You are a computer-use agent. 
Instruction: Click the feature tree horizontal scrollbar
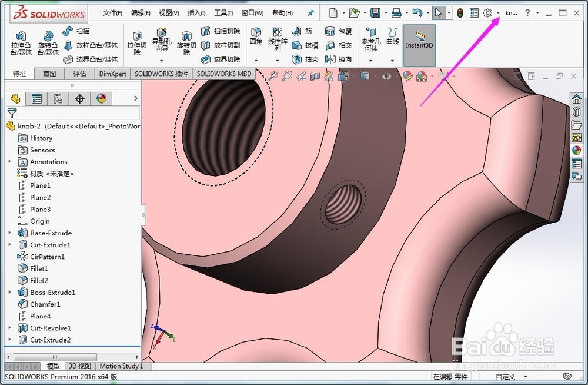[54, 357]
